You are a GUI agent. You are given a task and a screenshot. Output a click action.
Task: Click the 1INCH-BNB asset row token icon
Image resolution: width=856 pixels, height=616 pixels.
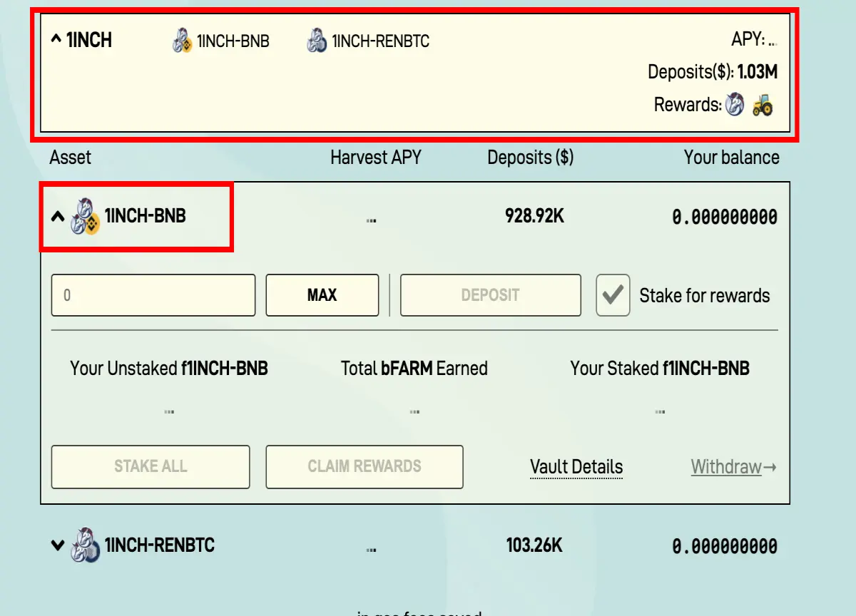coord(85,217)
